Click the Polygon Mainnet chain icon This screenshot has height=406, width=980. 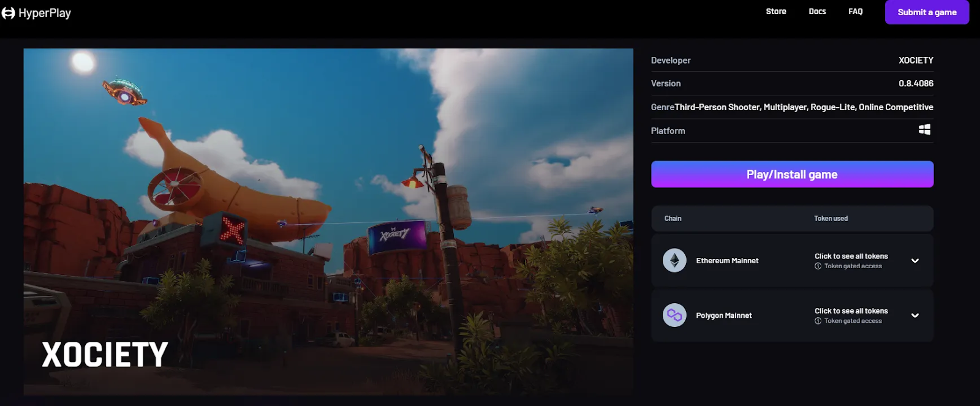(x=674, y=315)
